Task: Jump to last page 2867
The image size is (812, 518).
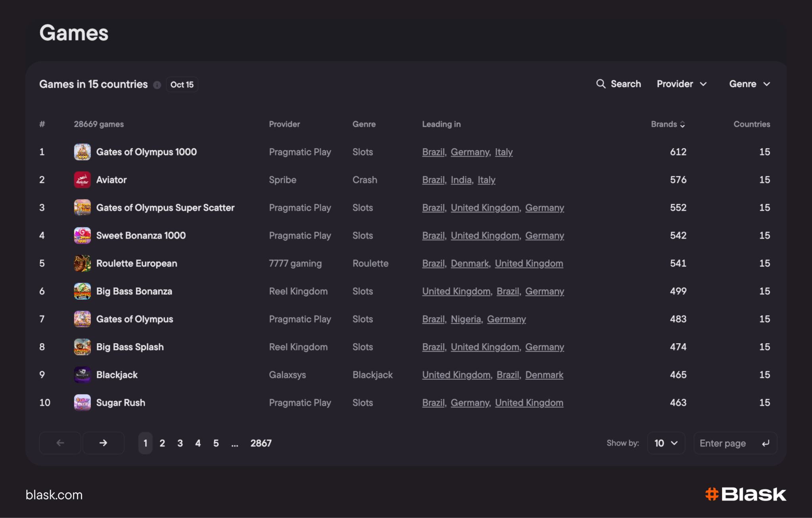Action: (x=261, y=443)
